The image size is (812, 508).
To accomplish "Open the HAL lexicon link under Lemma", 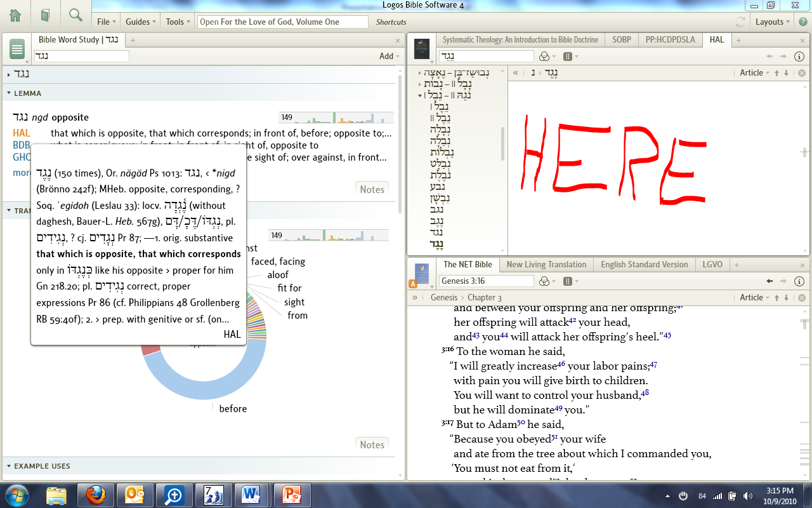I will 22,133.
